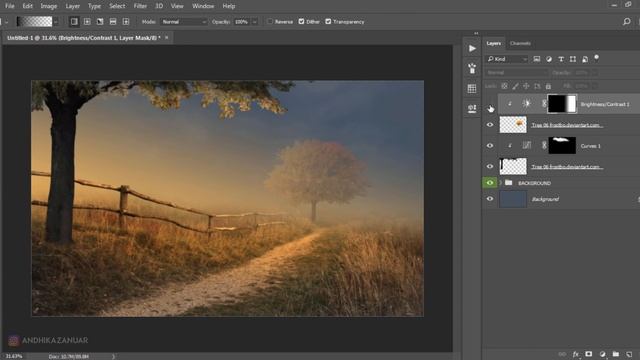Click the create new layer icon

coord(629,354)
